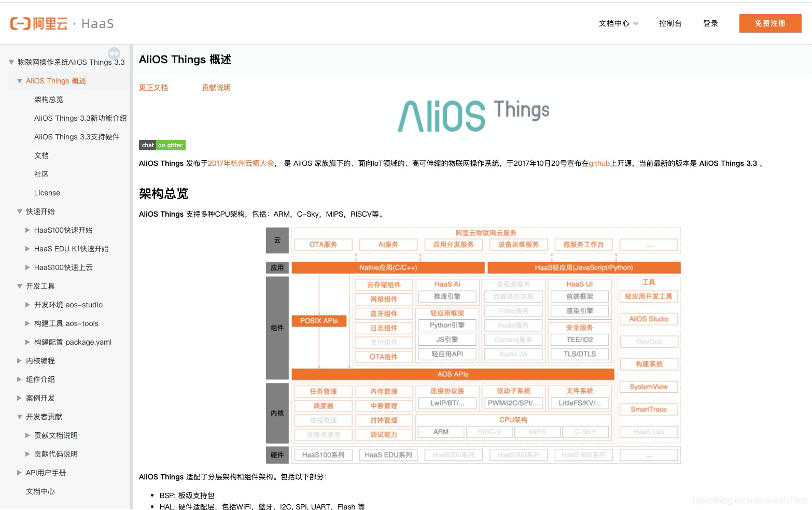Screen dimensions: 812x510
Task: Select 文档 in the sidebar tree
Action: point(41,155)
